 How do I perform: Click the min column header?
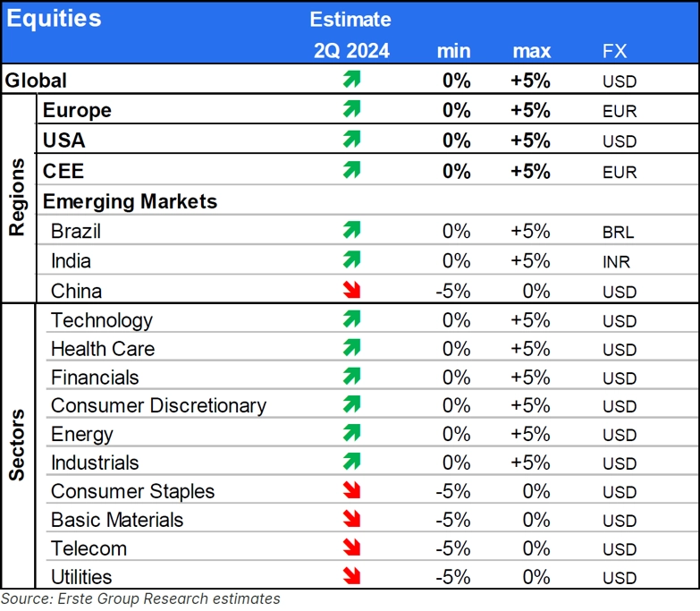point(453,51)
